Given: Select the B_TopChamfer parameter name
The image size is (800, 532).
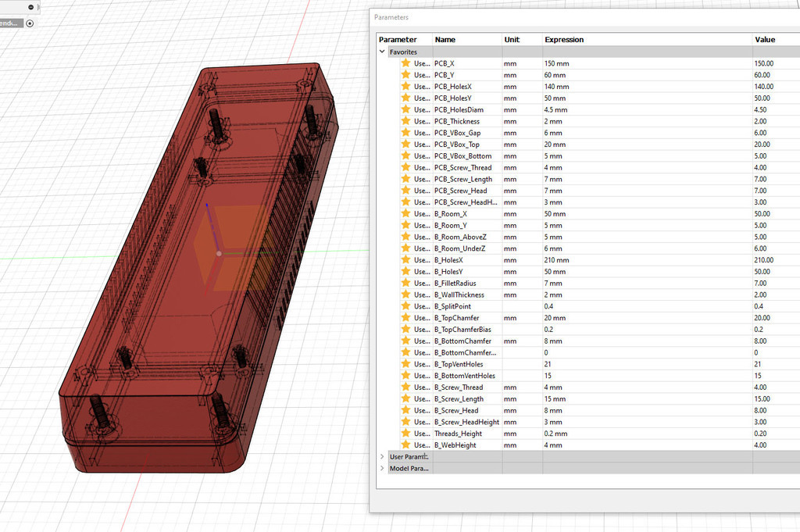Looking at the screenshot, I should 456,318.
